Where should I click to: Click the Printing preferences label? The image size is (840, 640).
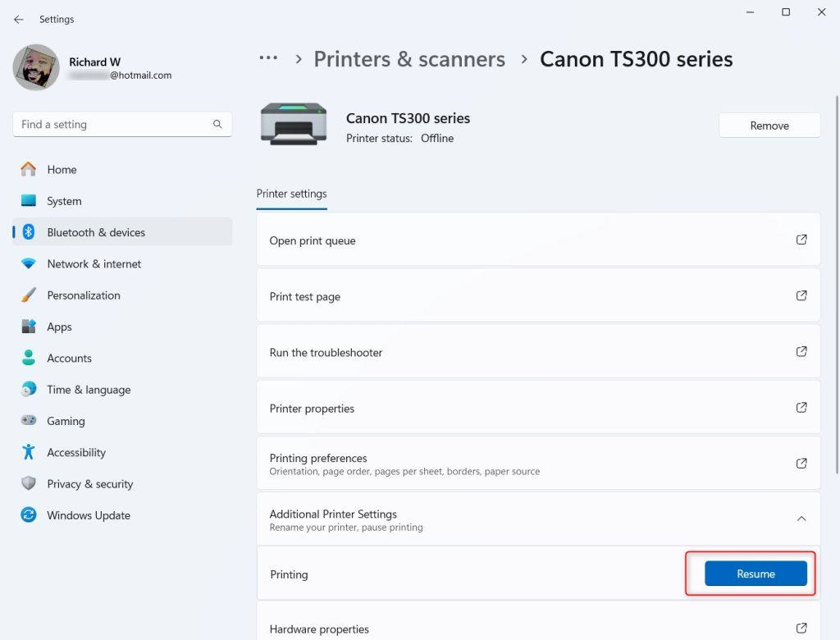[x=318, y=459]
